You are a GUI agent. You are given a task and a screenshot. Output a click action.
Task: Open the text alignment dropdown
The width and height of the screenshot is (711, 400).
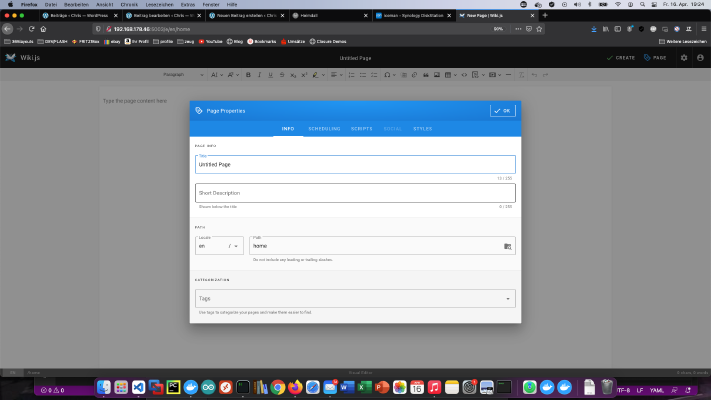click(x=336, y=75)
